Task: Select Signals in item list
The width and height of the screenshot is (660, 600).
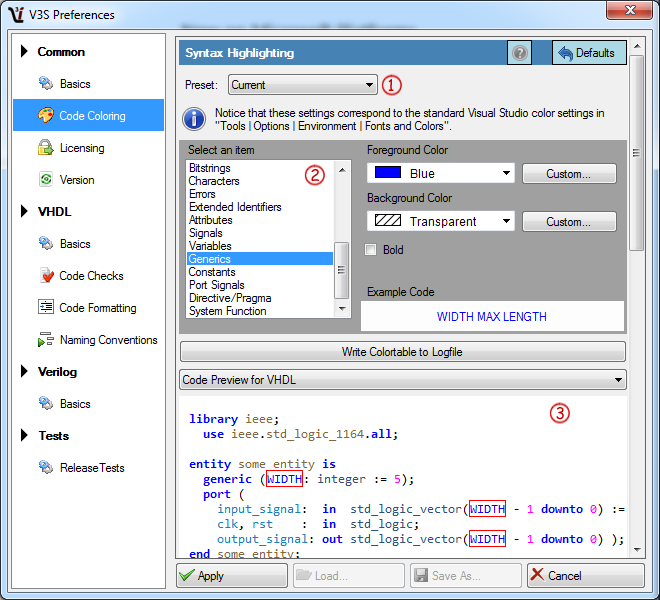Action: 260,233
